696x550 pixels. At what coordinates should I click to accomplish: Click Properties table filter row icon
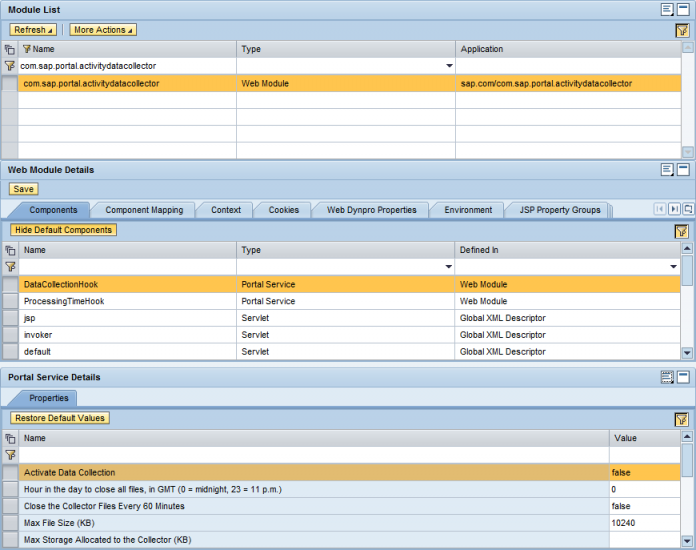10,455
